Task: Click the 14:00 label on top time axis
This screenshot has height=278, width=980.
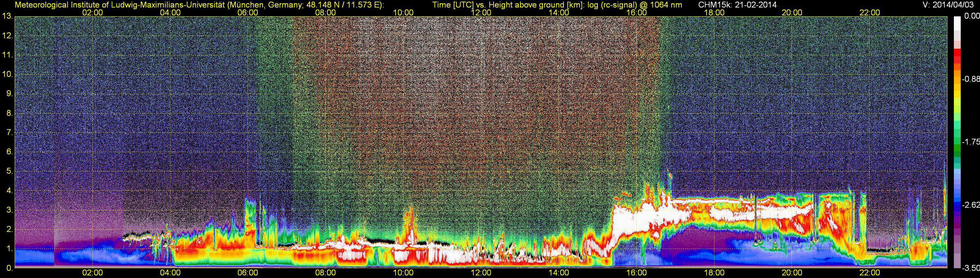Action: click(x=559, y=12)
